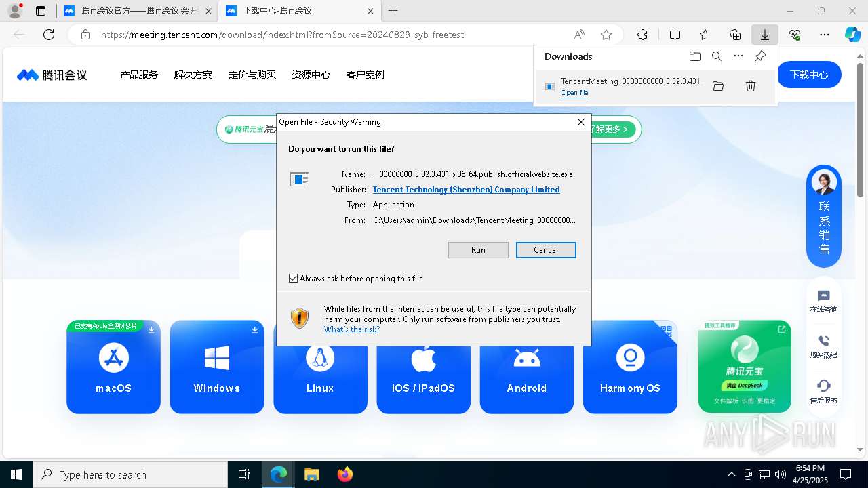This screenshot has height=488, width=868.
Task: Select the HarmonyOS download card
Action: click(630, 367)
